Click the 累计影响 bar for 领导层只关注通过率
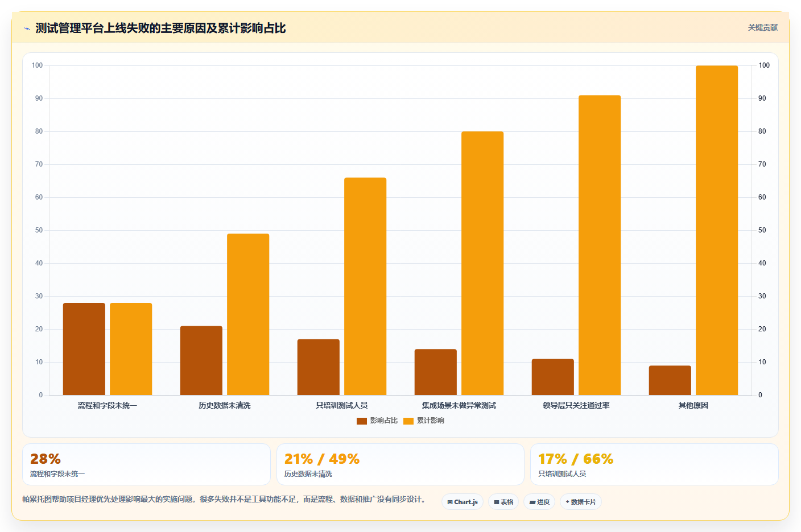Viewport: 801px width, 532px height. click(x=600, y=245)
